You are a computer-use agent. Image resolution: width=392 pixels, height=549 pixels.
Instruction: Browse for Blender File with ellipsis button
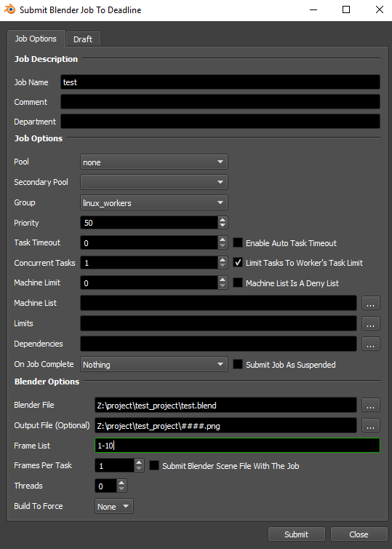(370, 405)
